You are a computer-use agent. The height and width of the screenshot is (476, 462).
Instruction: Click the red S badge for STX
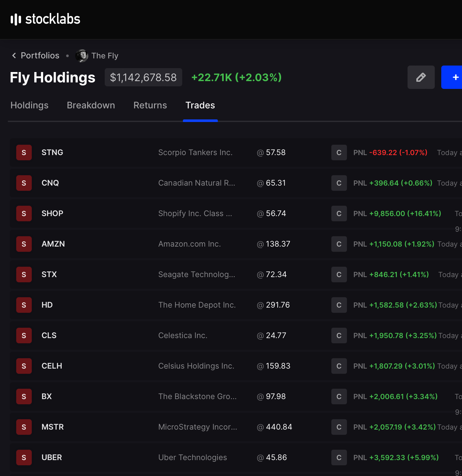click(x=24, y=275)
